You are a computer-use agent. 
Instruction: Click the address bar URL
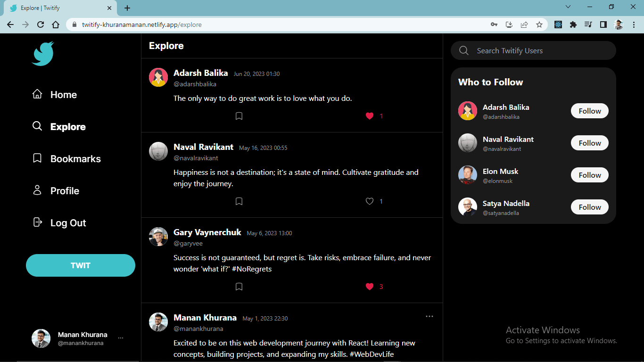click(142, 25)
